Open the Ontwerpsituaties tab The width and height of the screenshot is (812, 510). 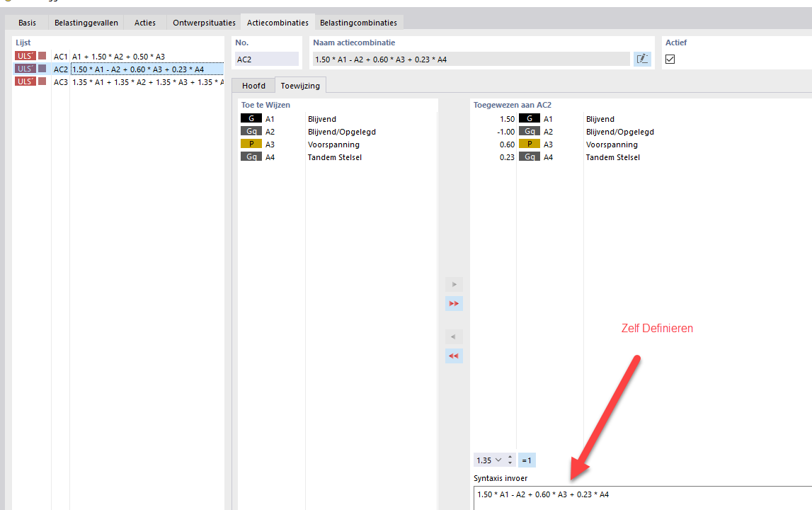click(204, 23)
